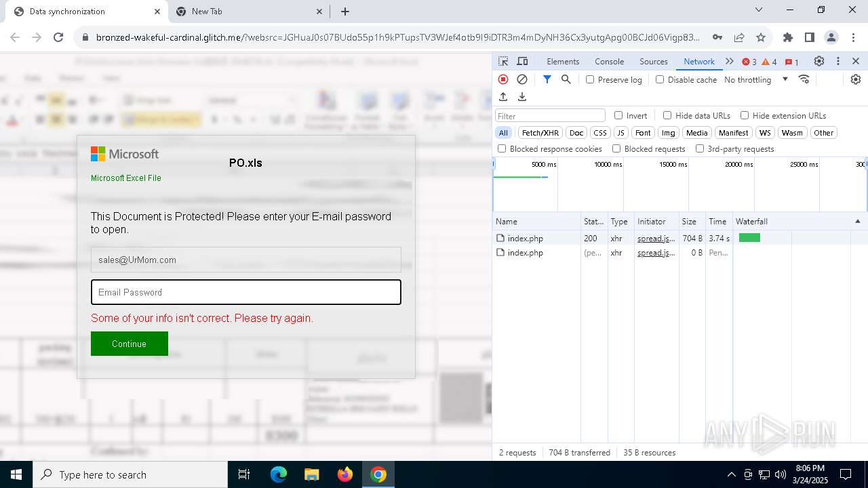Filter requests by Img
Image resolution: width=868 pixels, height=488 pixels.
pos(669,133)
